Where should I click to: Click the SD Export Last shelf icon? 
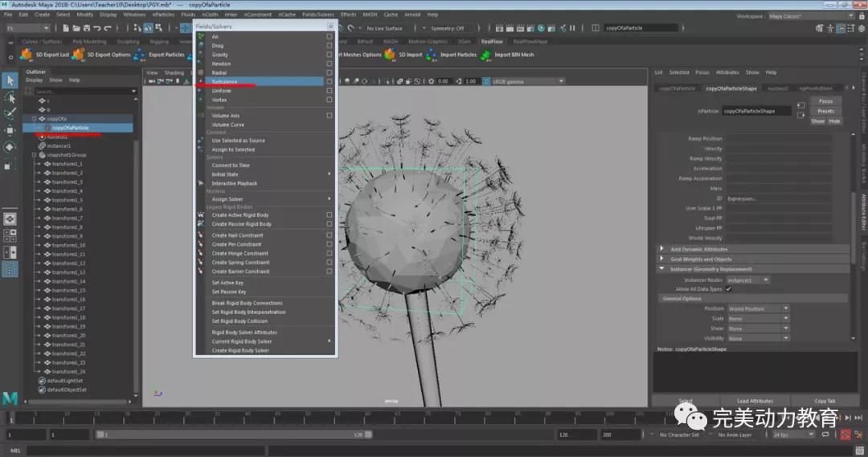26,55
